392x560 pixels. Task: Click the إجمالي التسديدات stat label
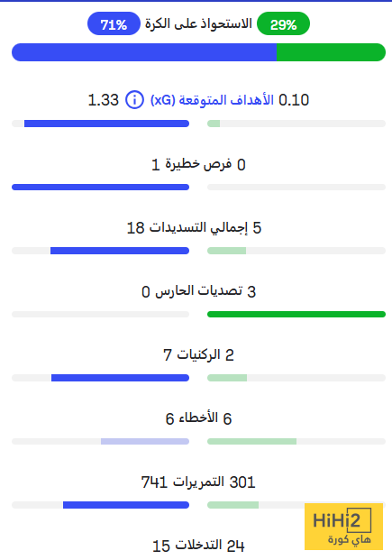point(198,228)
